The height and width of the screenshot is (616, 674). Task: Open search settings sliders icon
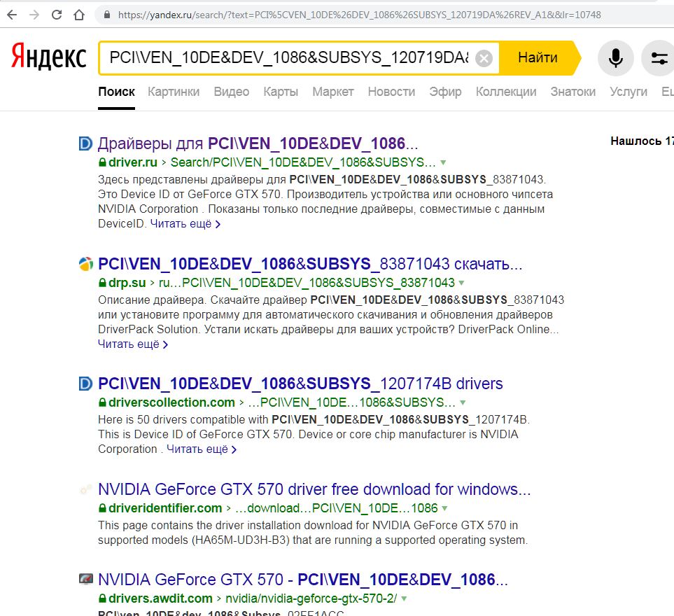[659, 58]
